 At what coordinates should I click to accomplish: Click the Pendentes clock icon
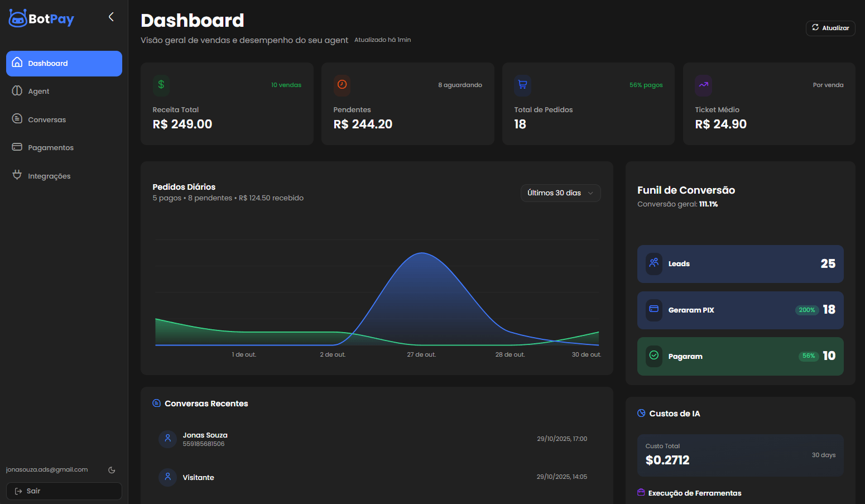click(342, 85)
